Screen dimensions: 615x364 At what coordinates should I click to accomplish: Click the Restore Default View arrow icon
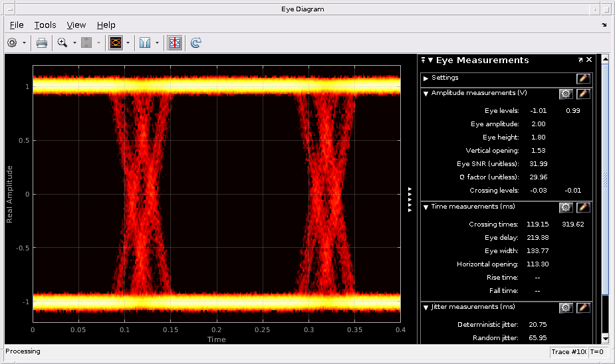pos(195,43)
